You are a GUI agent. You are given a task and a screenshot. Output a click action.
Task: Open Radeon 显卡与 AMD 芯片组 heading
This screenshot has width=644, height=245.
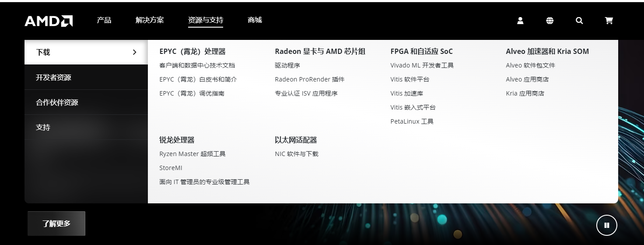click(320, 51)
